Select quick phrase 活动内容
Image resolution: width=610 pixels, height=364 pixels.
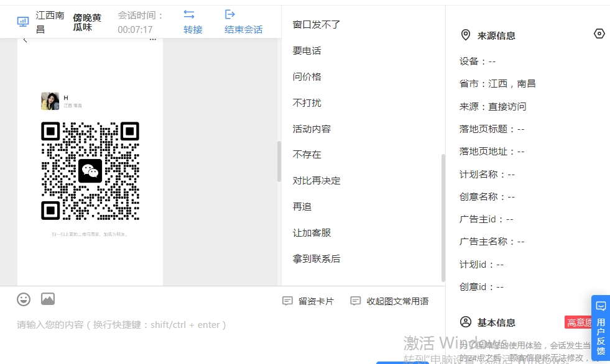click(312, 129)
